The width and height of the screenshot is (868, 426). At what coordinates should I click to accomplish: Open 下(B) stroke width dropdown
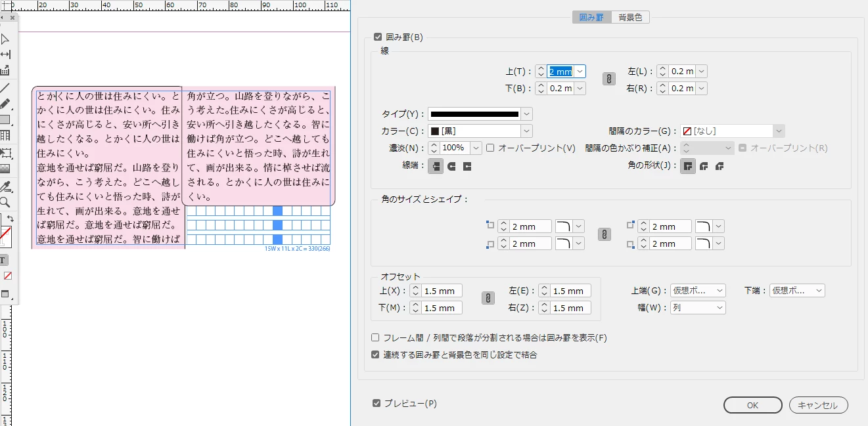point(580,89)
